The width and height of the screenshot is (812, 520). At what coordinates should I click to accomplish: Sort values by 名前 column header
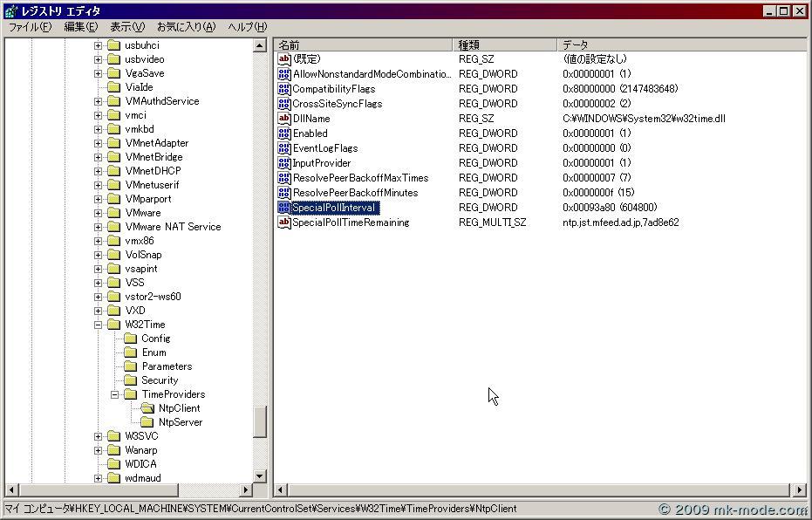(365, 44)
